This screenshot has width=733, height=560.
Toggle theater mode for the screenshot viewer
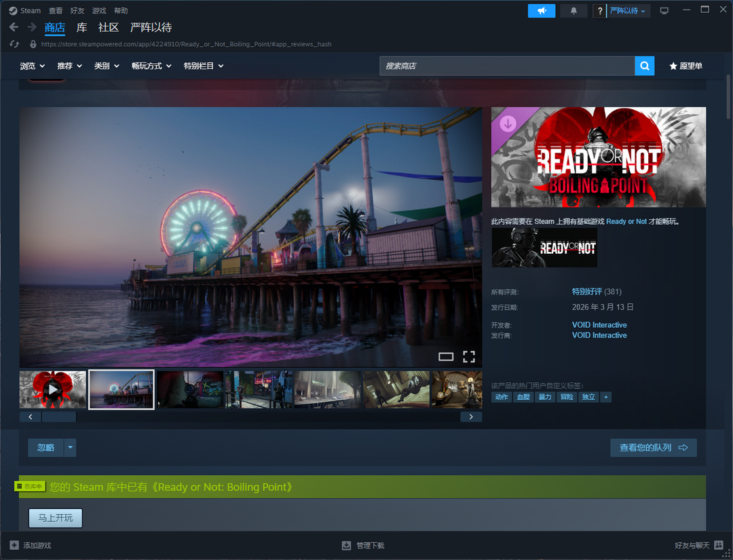[x=446, y=356]
